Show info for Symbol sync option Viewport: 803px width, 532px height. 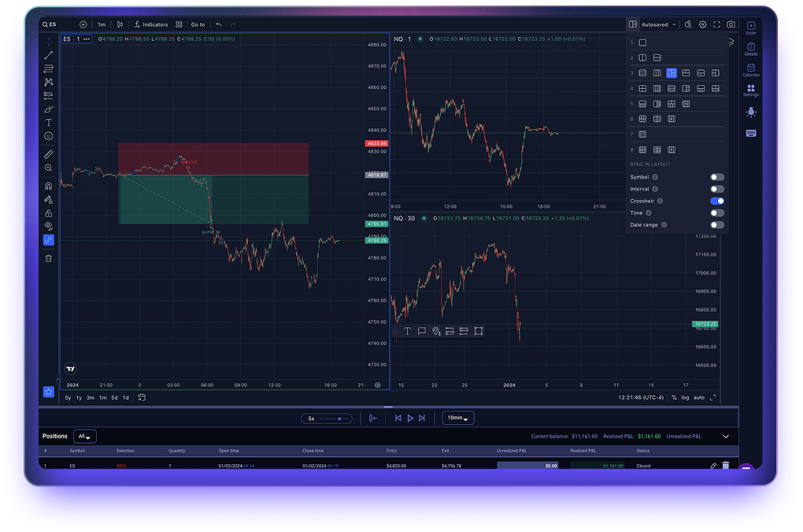pyautogui.click(x=655, y=177)
